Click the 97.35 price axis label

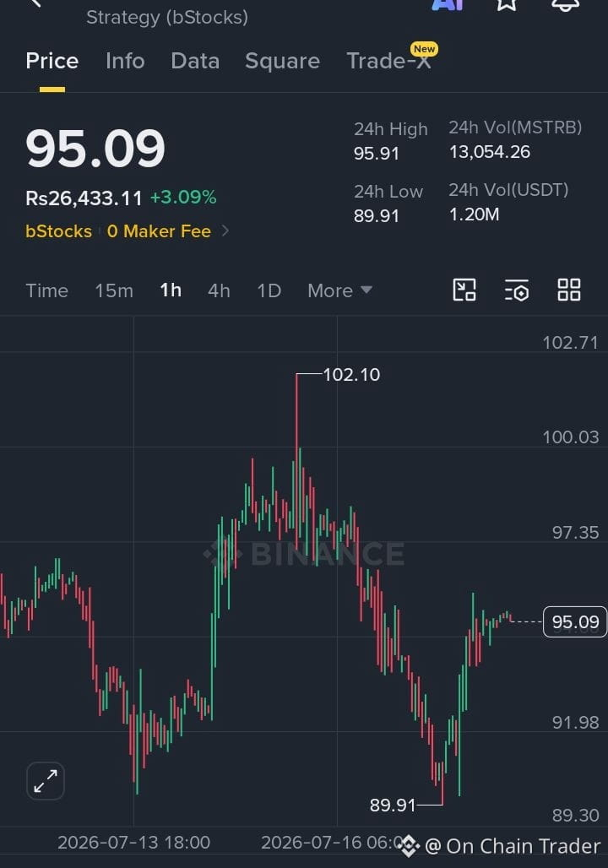click(575, 533)
